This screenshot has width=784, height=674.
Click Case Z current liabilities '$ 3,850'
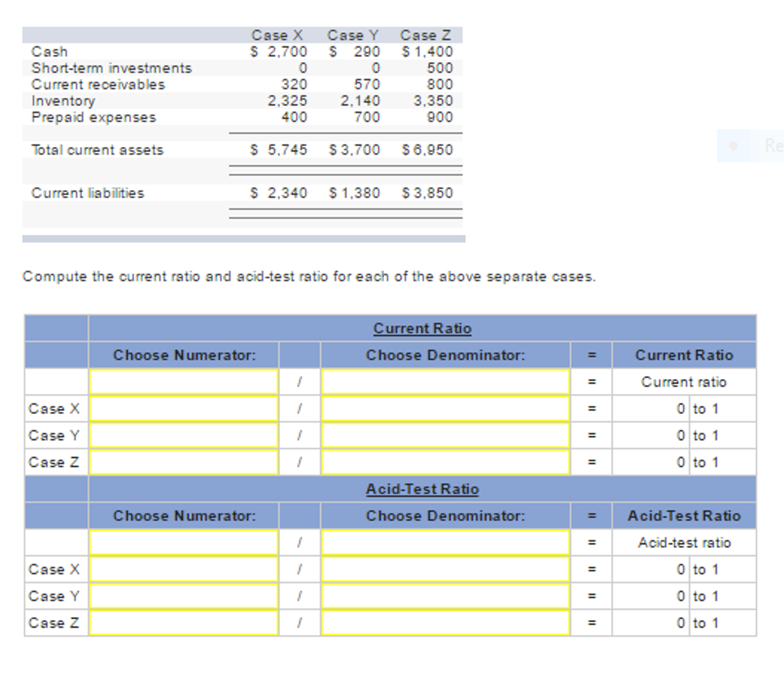(427, 193)
